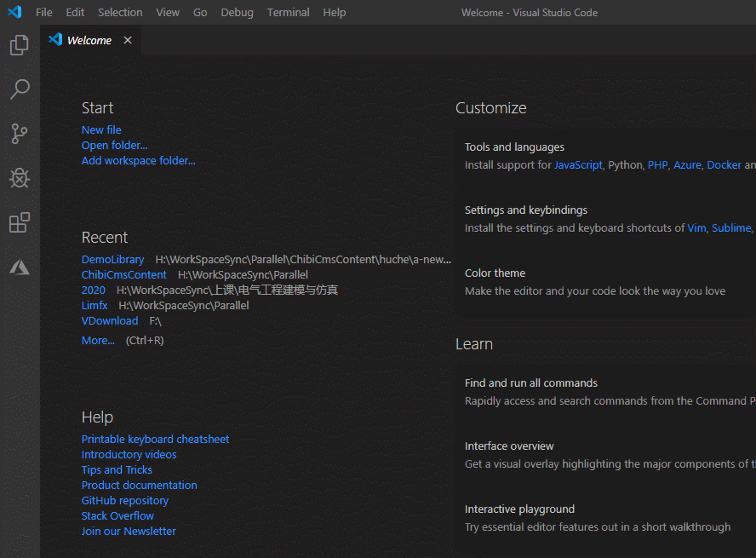The height and width of the screenshot is (558, 756).
Task: Open Product documentation link
Action: click(140, 486)
